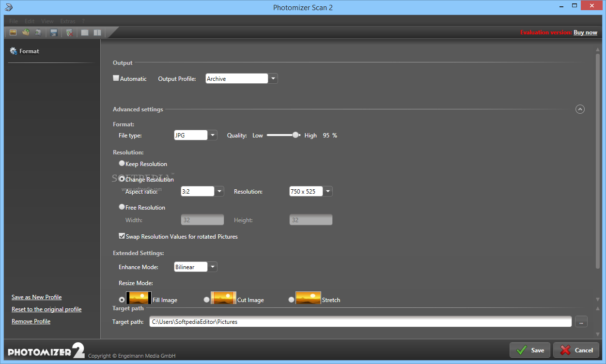Click the Remove Profile link
This screenshot has height=364, width=606.
[x=31, y=321]
